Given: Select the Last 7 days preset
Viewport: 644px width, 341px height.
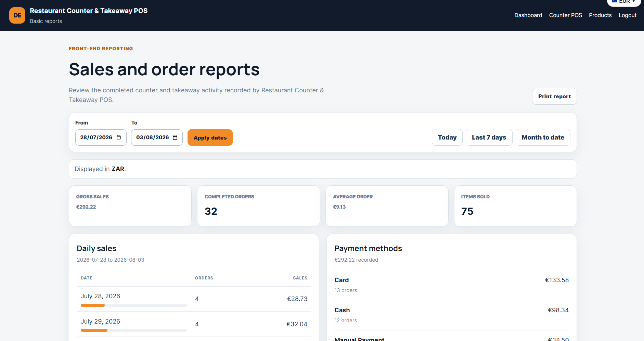Looking at the screenshot, I should 489,137.
